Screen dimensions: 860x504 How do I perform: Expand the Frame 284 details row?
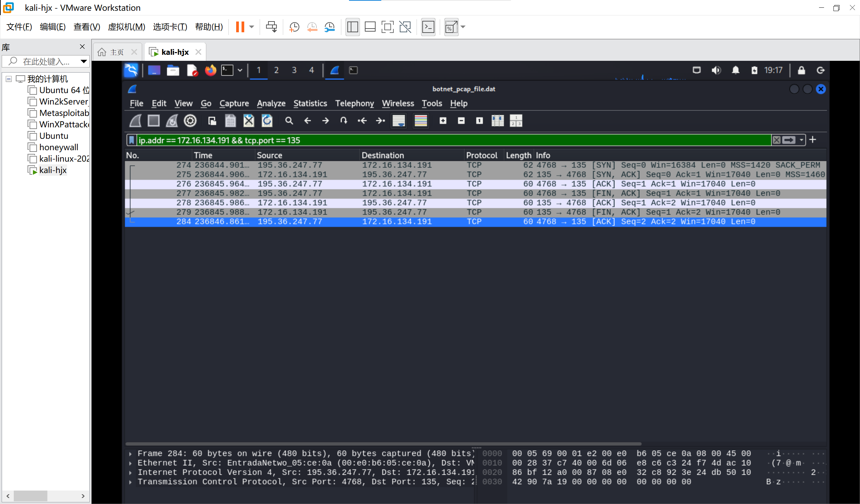(x=130, y=454)
